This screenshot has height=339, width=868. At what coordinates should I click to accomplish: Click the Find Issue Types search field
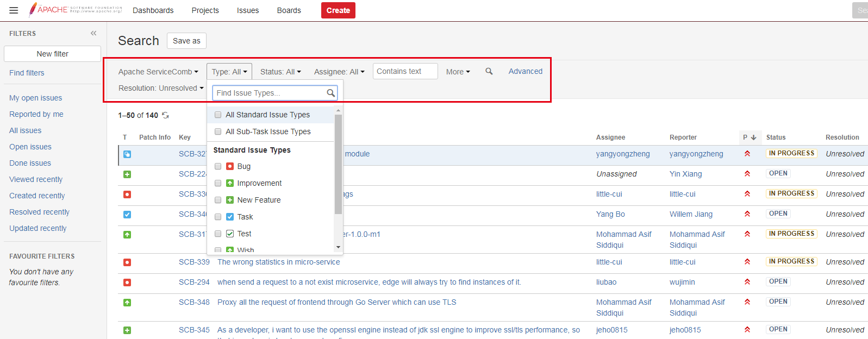270,93
